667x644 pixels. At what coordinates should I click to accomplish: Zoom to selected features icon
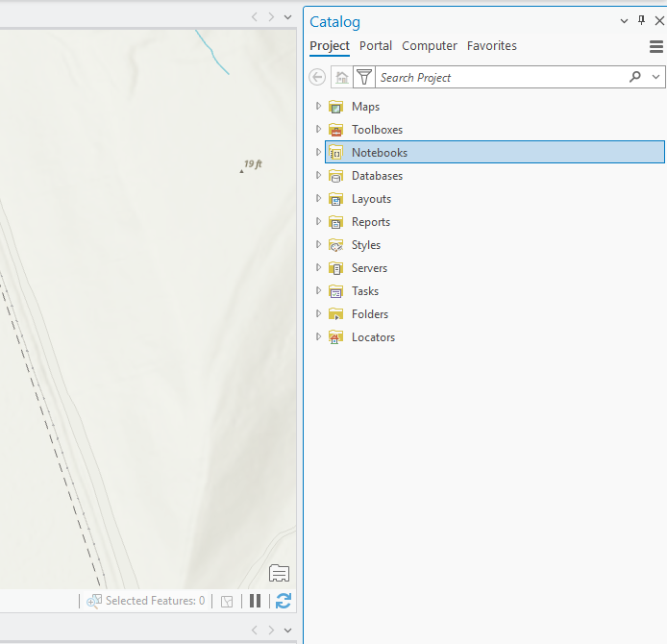coord(93,601)
